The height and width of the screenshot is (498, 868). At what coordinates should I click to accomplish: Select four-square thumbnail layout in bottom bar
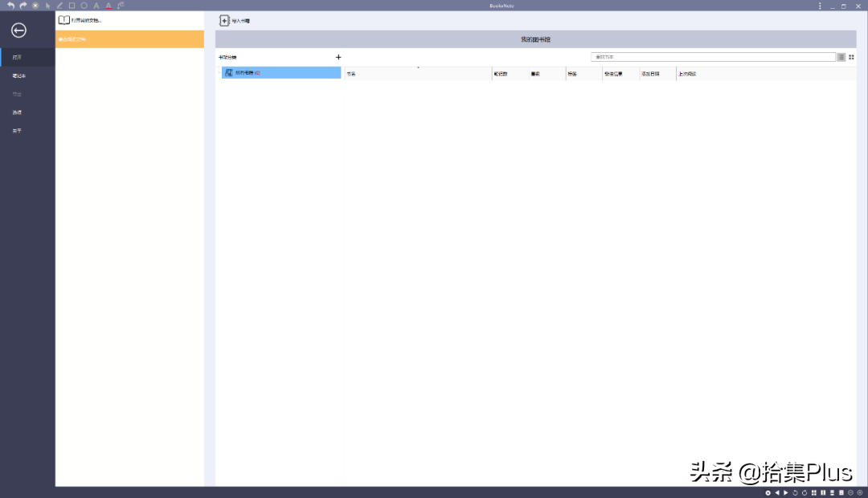(x=813, y=492)
